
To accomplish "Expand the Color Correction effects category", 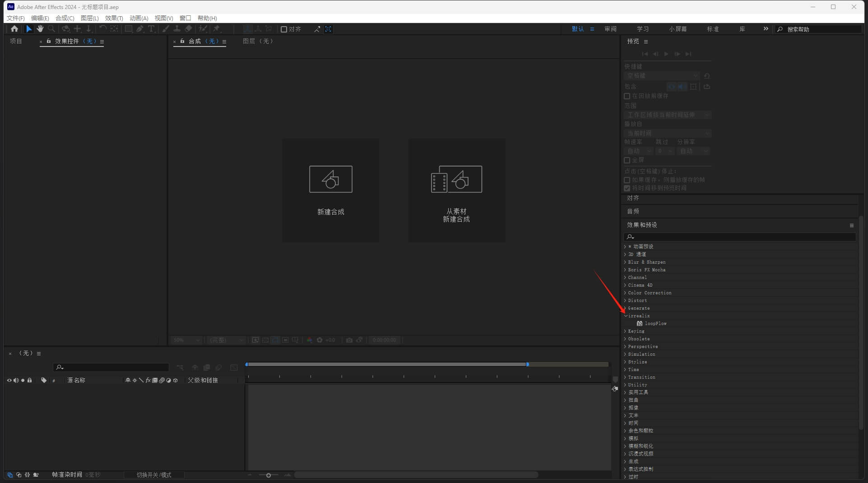I will (626, 293).
